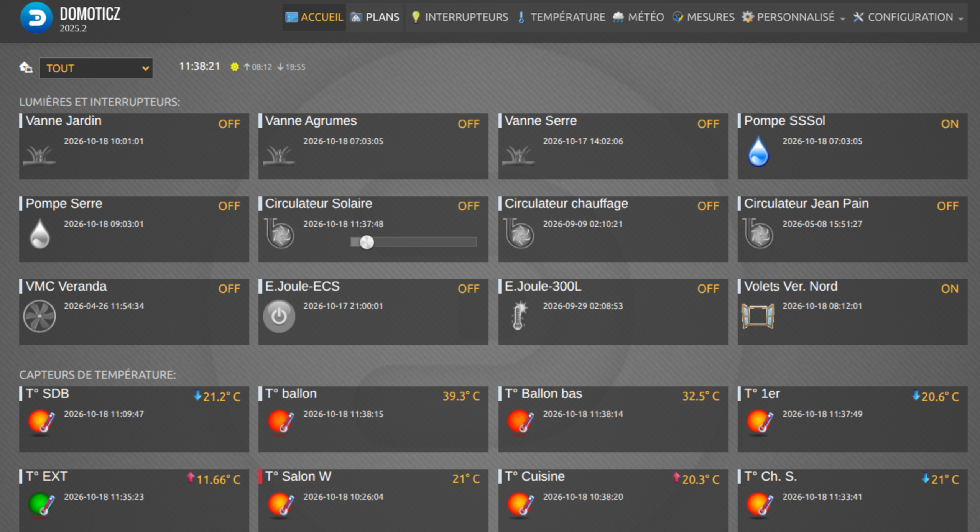Open T° Salon W sensor icon
This screenshot has height=532, width=980.
tap(281, 505)
